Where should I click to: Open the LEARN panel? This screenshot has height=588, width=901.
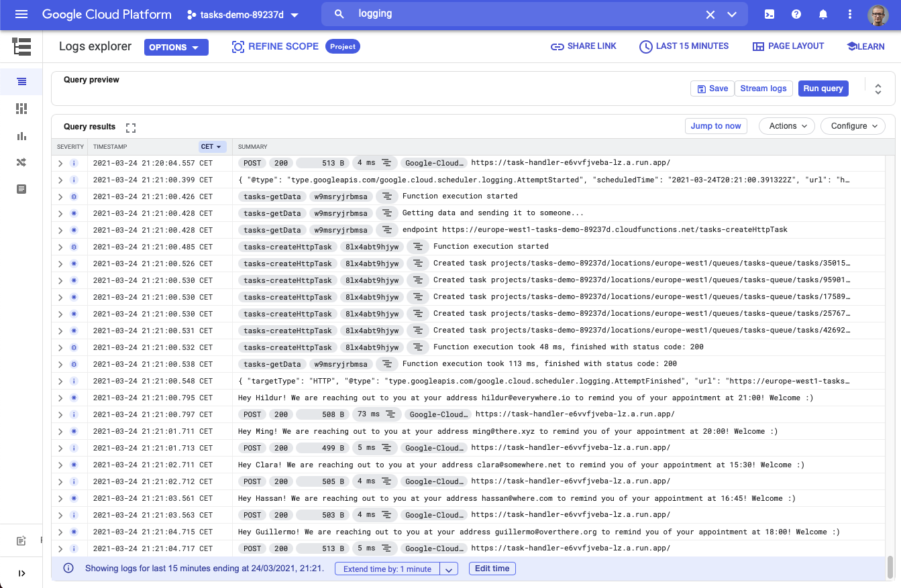coord(866,46)
